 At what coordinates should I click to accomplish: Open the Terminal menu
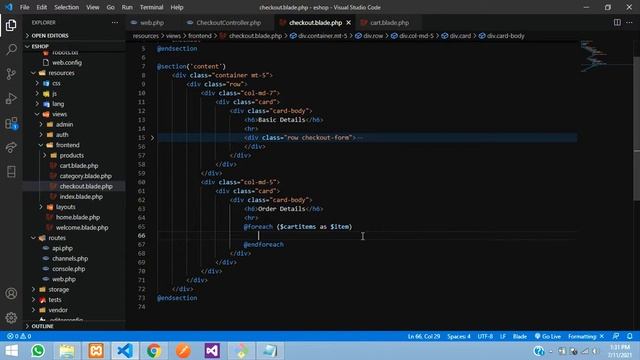coord(151,7)
